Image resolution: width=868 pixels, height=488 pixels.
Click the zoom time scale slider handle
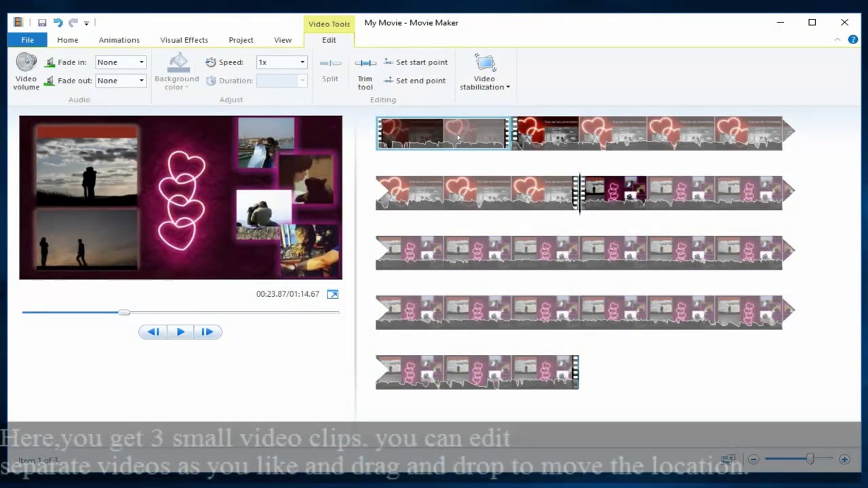click(810, 459)
